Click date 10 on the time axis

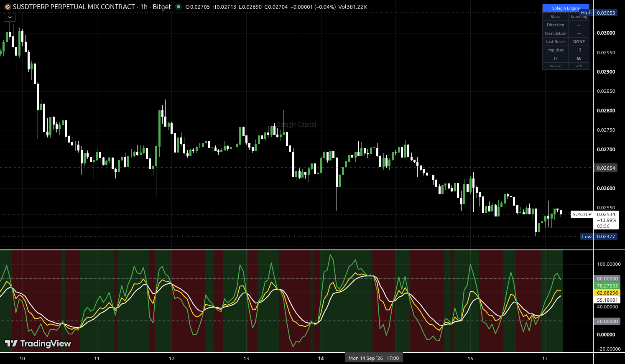(x=22, y=359)
